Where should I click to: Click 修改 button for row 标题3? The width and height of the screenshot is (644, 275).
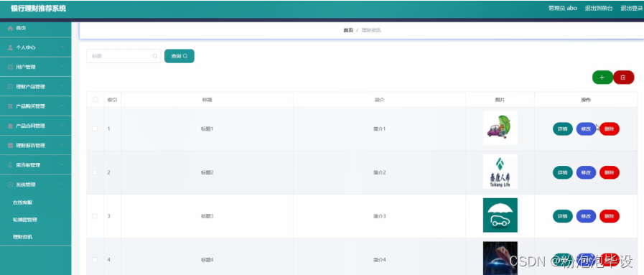(586, 216)
